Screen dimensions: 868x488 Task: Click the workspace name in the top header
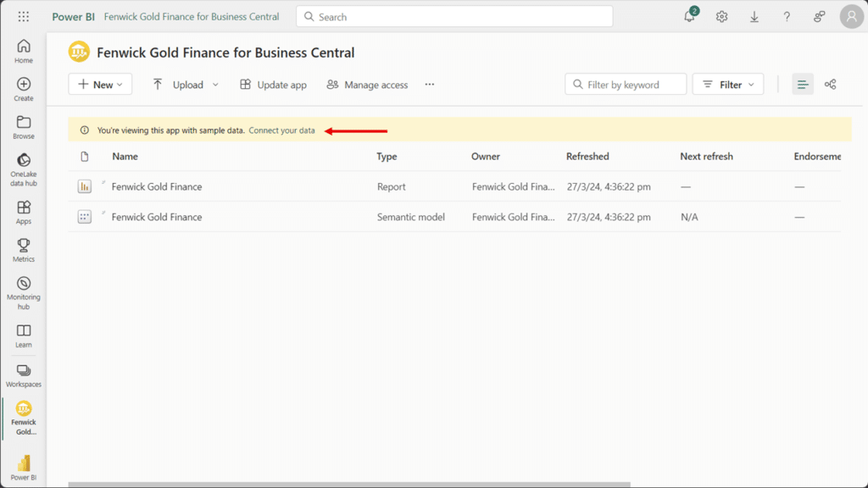pyautogui.click(x=192, y=17)
